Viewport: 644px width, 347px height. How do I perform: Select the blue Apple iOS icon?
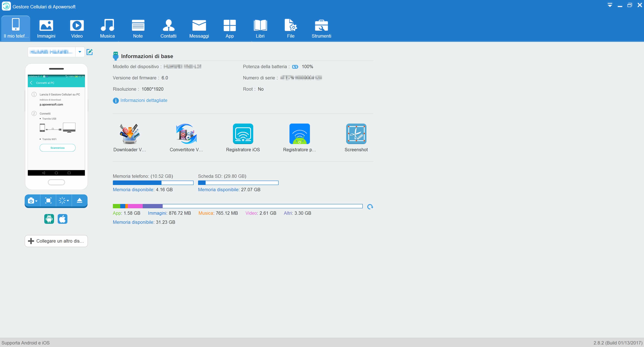pyautogui.click(x=63, y=219)
